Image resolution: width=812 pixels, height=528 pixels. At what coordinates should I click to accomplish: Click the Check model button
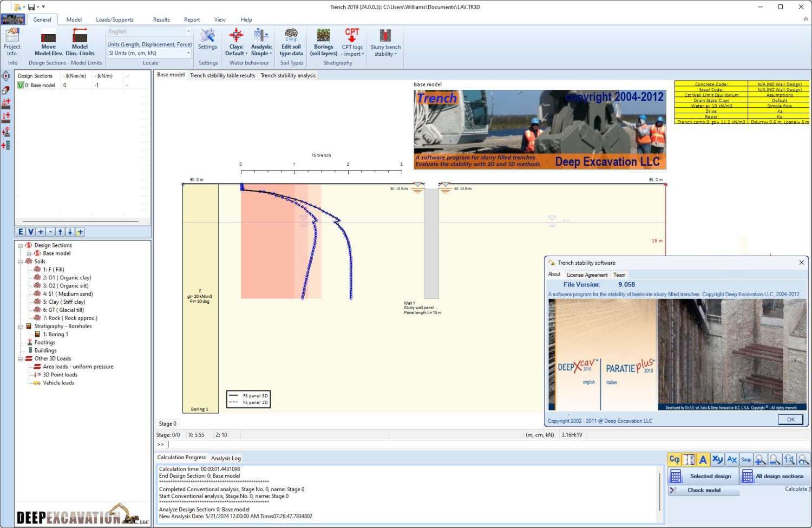tap(704, 490)
